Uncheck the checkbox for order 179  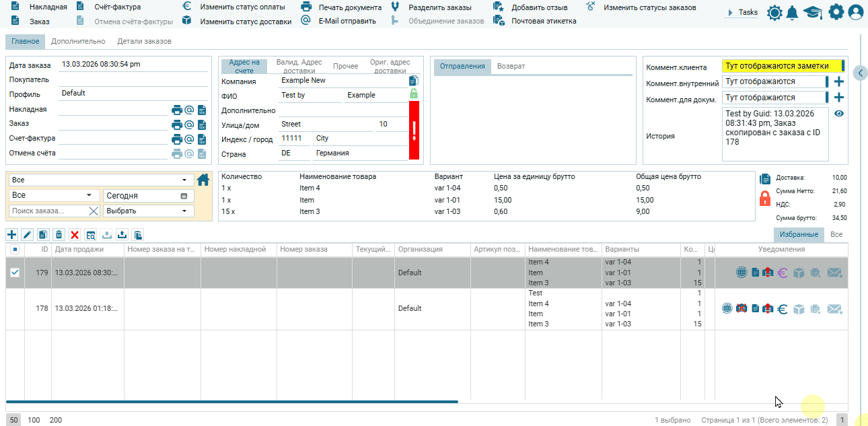tap(15, 273)
